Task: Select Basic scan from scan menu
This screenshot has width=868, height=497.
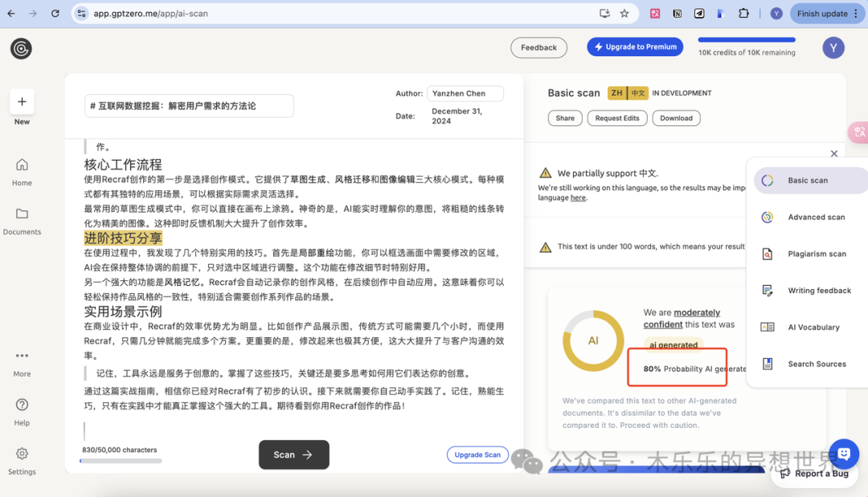Action: [807, 181]
